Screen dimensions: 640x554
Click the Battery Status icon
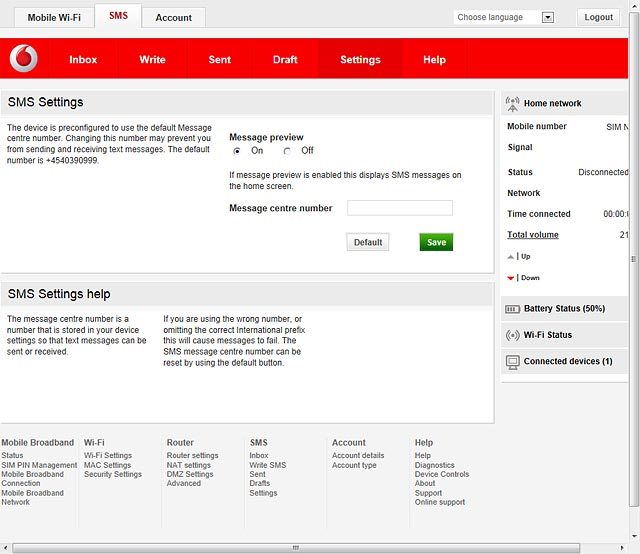(x=512, y=309)
